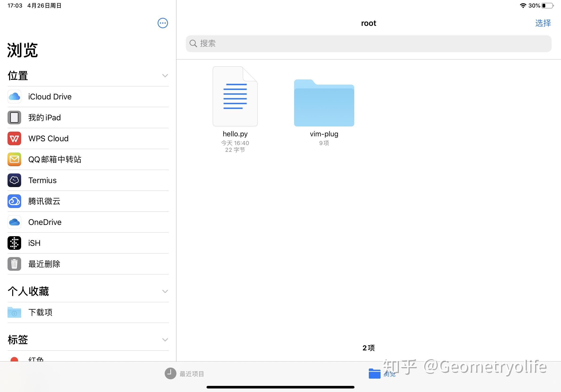Screen dimensions: 561x392
Task: Open the iCloud Drive cloud icon
Action: (x=14, y=97)
